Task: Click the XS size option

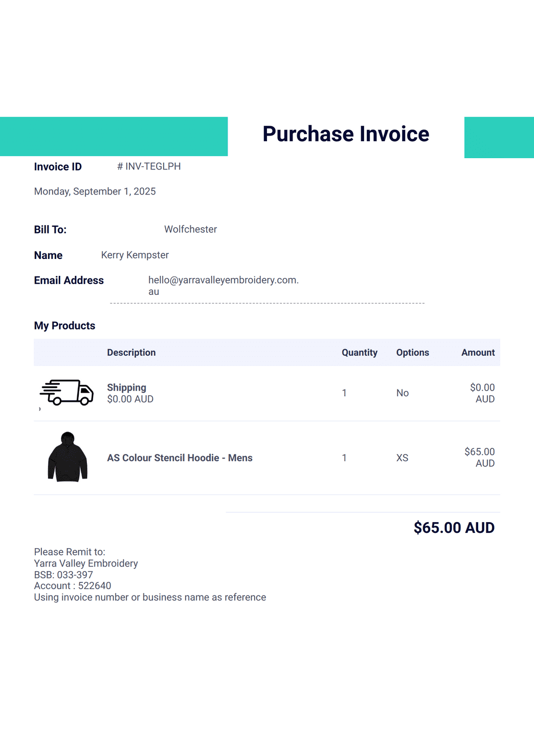Action: (402, 458)
